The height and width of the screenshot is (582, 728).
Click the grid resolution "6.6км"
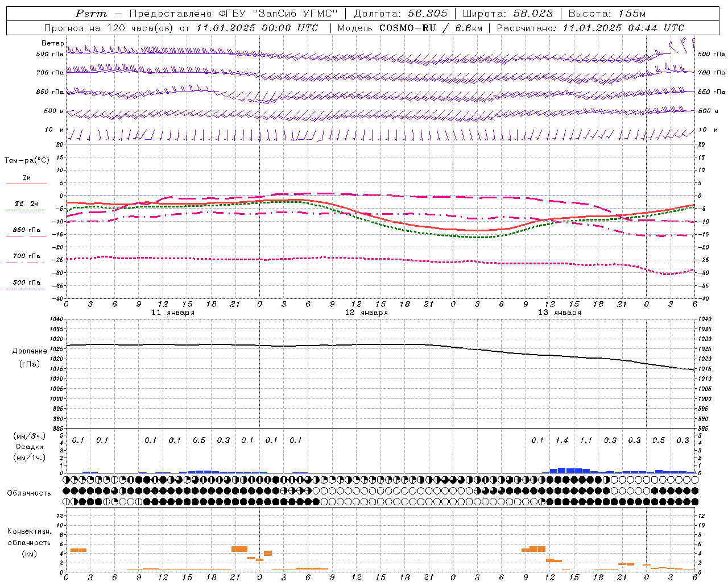(x=468, y=28)
